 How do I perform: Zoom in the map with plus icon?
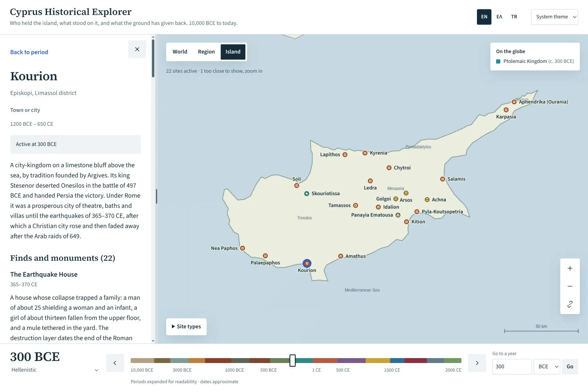570,268
